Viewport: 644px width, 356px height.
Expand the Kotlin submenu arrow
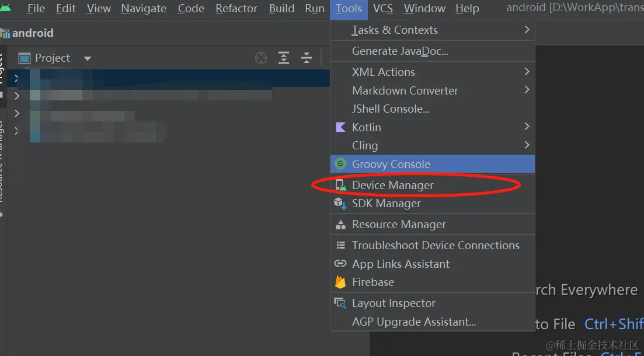pyautogui.click(x=527, y=127)
